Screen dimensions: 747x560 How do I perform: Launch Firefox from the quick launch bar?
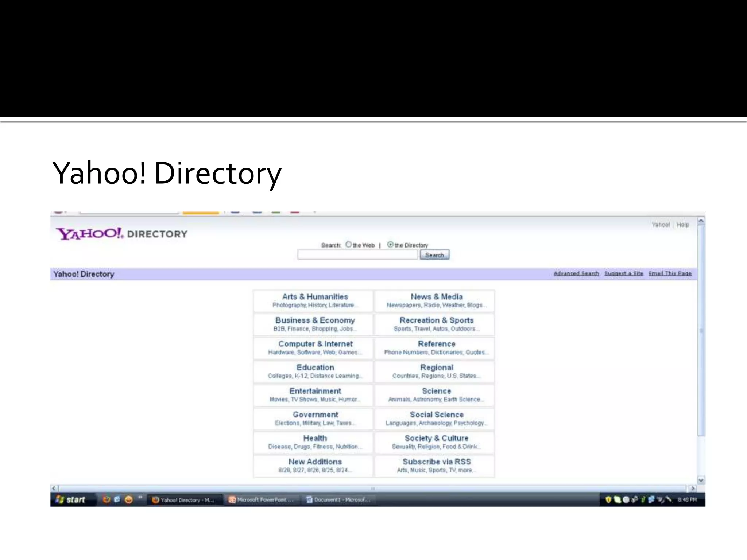click(x=106, y=499)
